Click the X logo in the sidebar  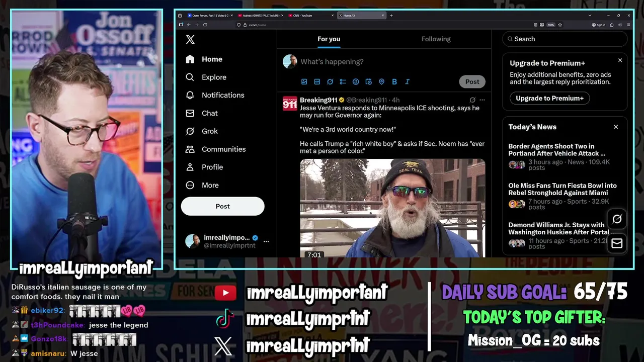pyautogui.click(x=190, y=40)
